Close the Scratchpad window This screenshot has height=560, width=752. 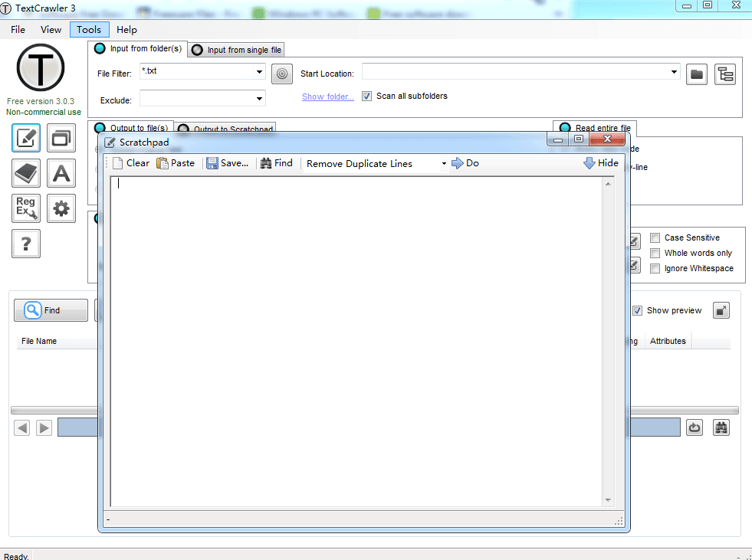click(x=606, y=139)
